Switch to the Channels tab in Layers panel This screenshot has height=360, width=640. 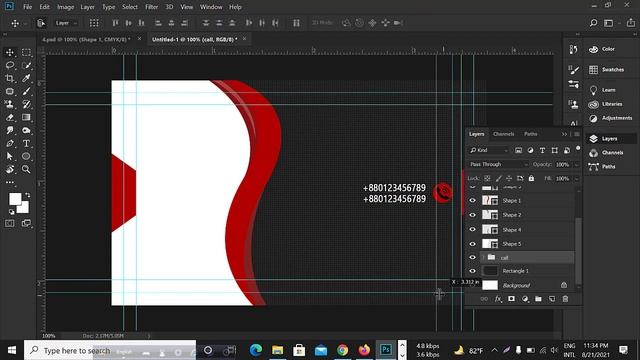(503, 134)
